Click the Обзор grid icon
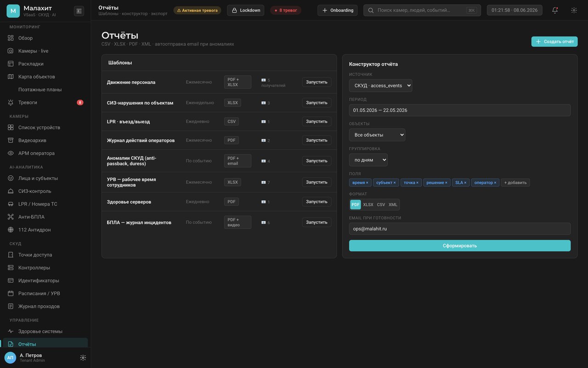 tap(11, 38)
